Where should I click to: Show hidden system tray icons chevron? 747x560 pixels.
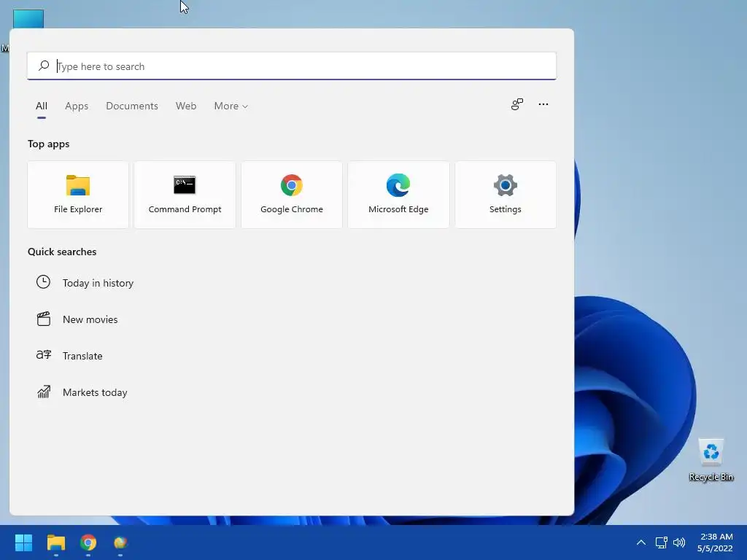point(641,542)
